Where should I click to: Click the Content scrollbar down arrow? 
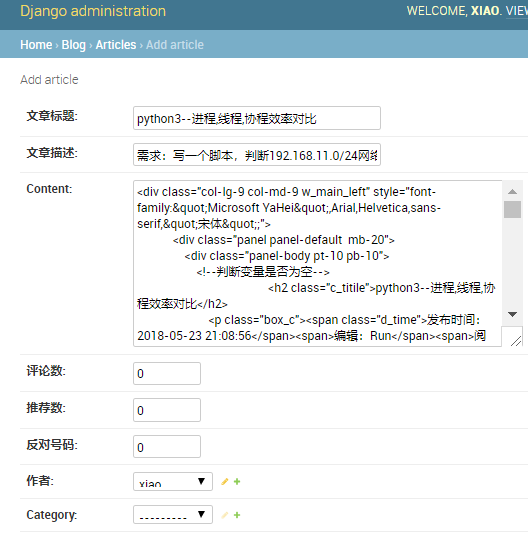[x=512, y=314]
